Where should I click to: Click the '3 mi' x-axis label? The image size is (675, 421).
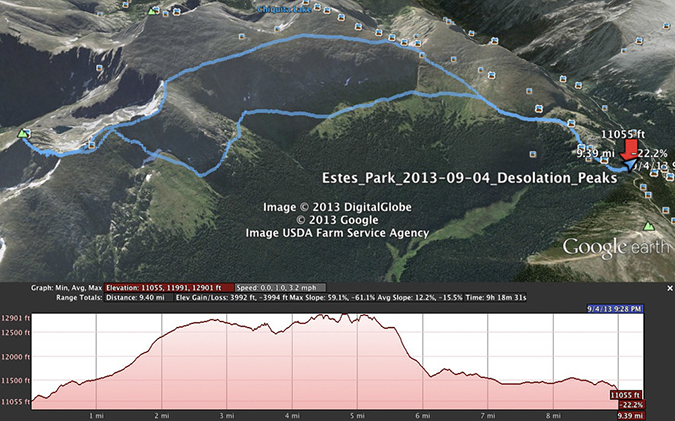point(227,416)
